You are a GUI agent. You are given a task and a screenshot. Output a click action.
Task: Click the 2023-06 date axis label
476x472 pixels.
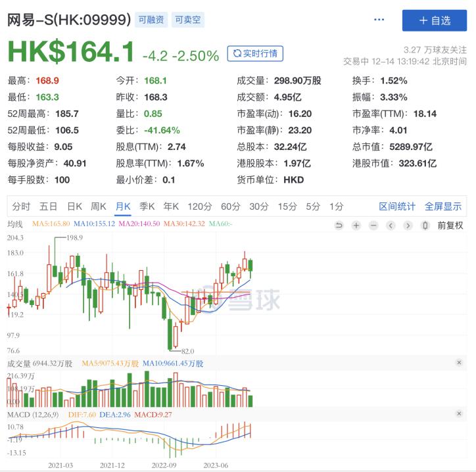click(x=216, y=465)
